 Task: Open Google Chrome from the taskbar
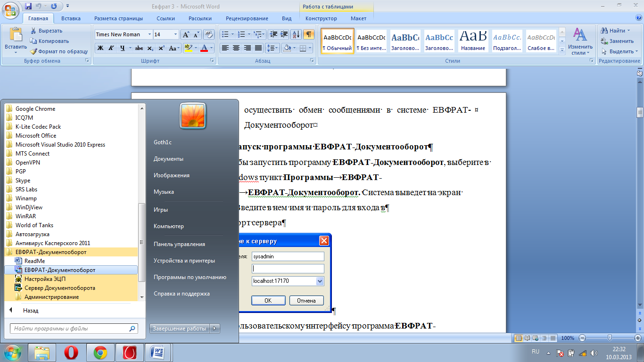[x=100, y=352]
